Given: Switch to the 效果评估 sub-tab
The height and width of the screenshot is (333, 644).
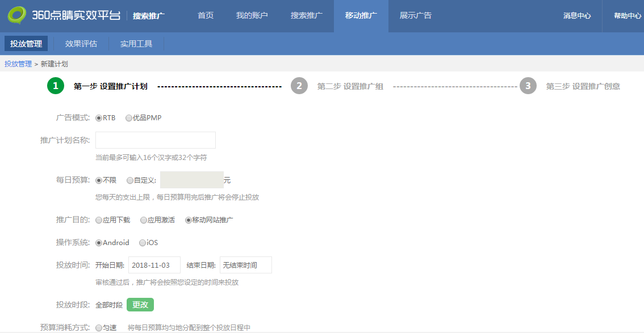Looking at the screenshot, I should coord(81,44).
